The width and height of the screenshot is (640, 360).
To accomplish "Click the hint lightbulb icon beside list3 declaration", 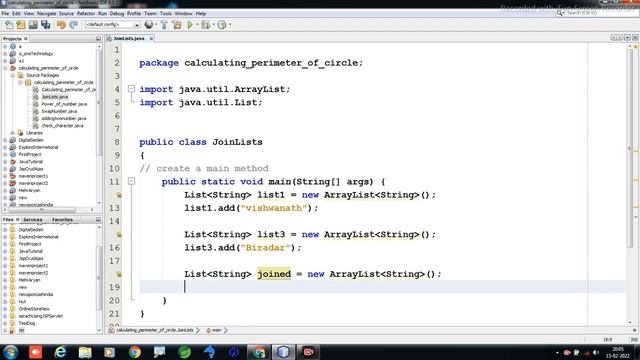I will pos(118,235).
